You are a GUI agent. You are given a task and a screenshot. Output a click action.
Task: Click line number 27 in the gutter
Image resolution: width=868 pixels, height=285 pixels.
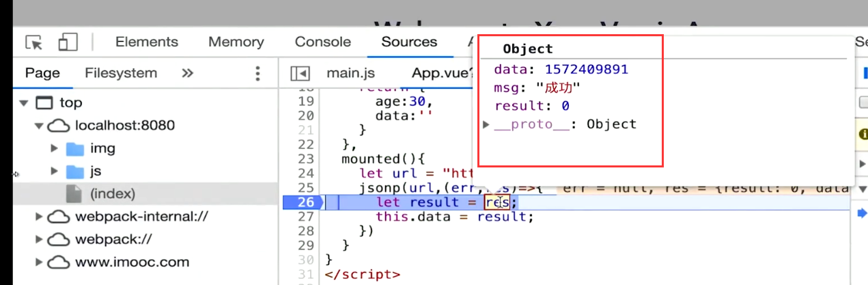[x=306, y=217]
